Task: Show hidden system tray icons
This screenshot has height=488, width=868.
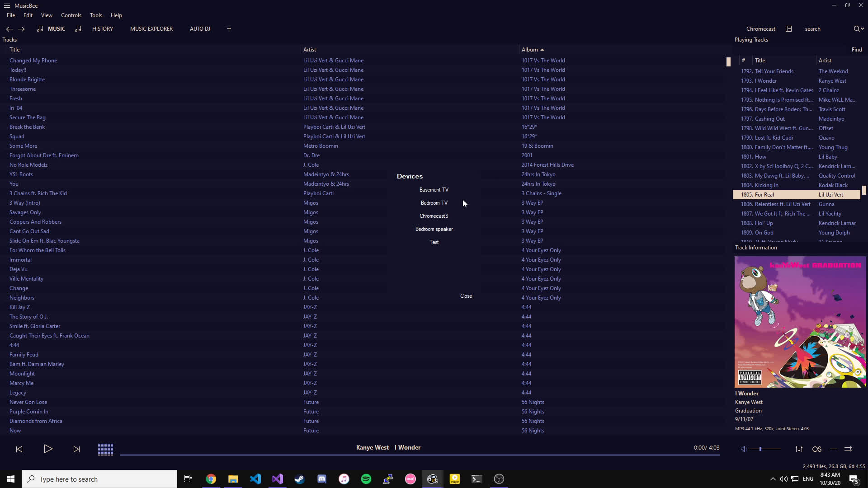Action: tap(773, 479)
